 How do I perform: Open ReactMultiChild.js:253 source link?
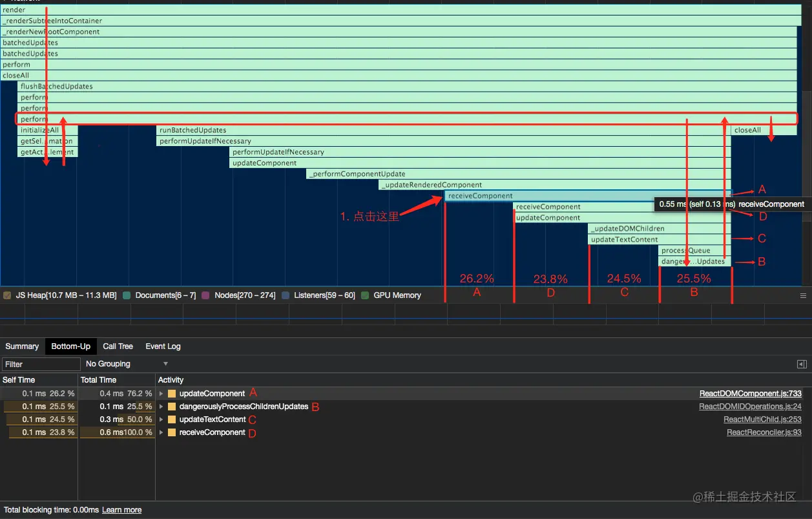(x=762, y=419)
